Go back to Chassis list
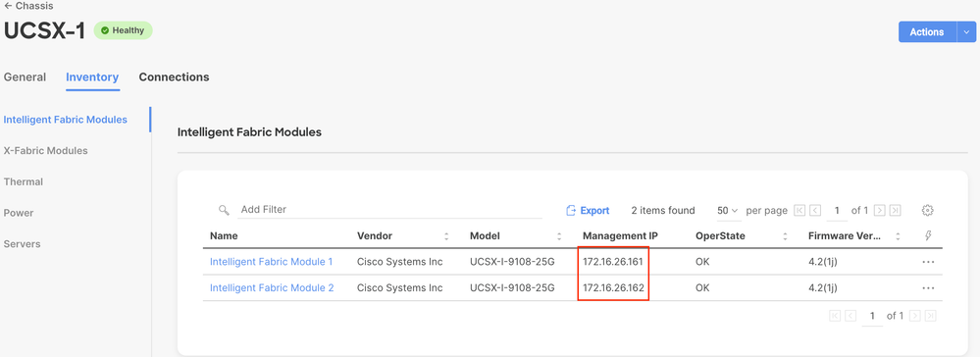Screen dimensions: 980x357 pyautogui.click(x=28, y=6)
